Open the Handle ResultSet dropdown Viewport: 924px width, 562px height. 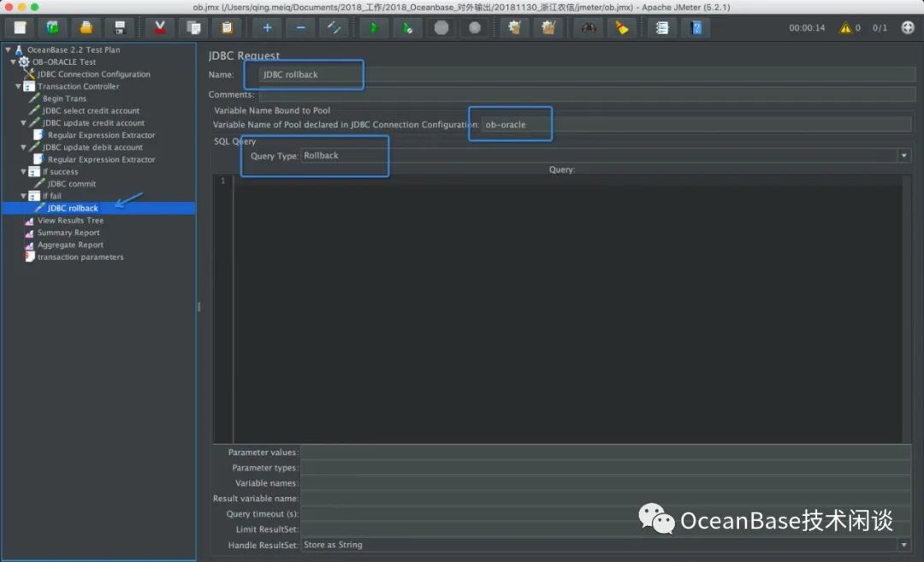pyautogui.click(x=903, y=545)
